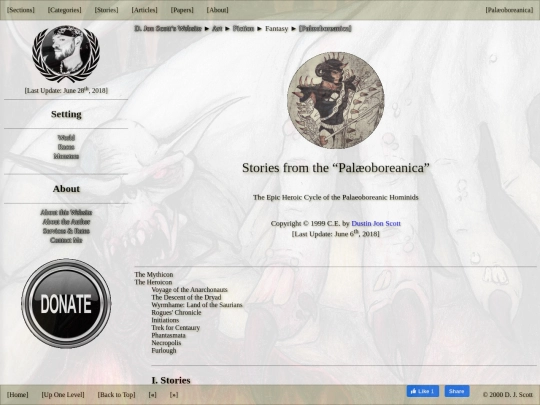Open the World setting link
The width and height of the screenshot is (540, 405).
tap(66, 138)
